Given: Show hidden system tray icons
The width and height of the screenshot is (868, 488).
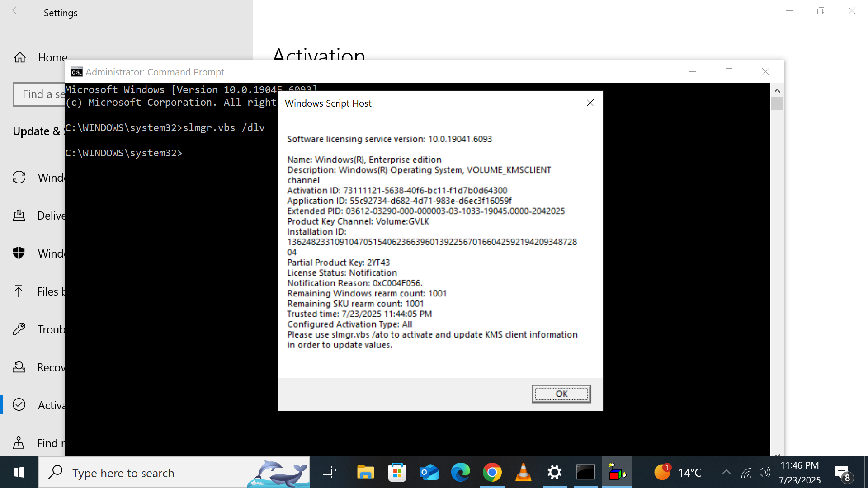Looking at the screenshot, I should 726,473.
